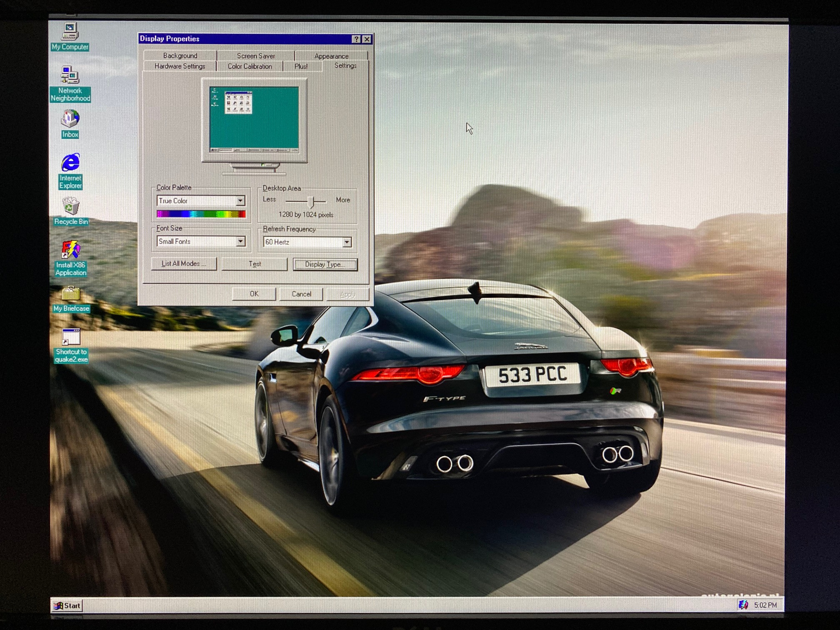Open the Font Size dropdown
This screenshot has height=630, width=840.
coord(240,242)
